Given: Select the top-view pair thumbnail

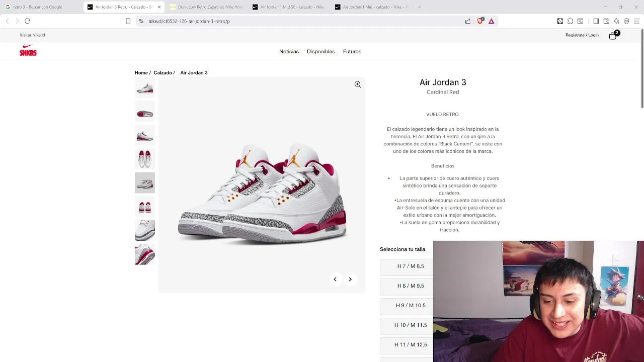Looking at the screenshot, I should (145, 159).
